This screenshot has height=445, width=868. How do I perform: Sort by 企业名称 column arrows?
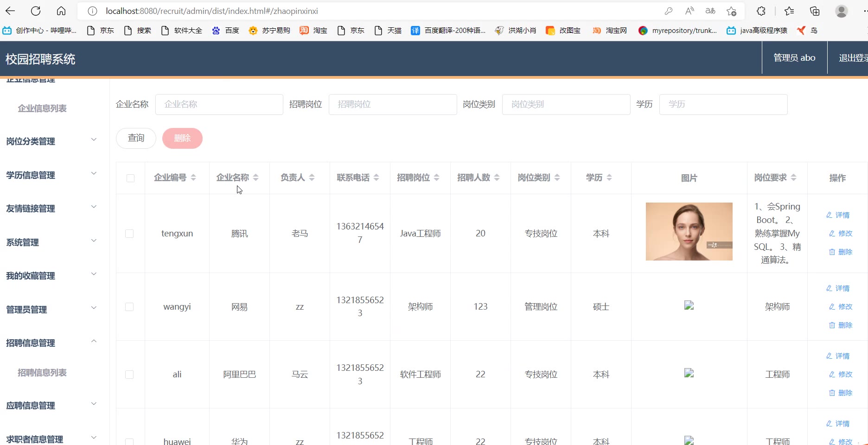pyautogui.click(x=255, y=178)
